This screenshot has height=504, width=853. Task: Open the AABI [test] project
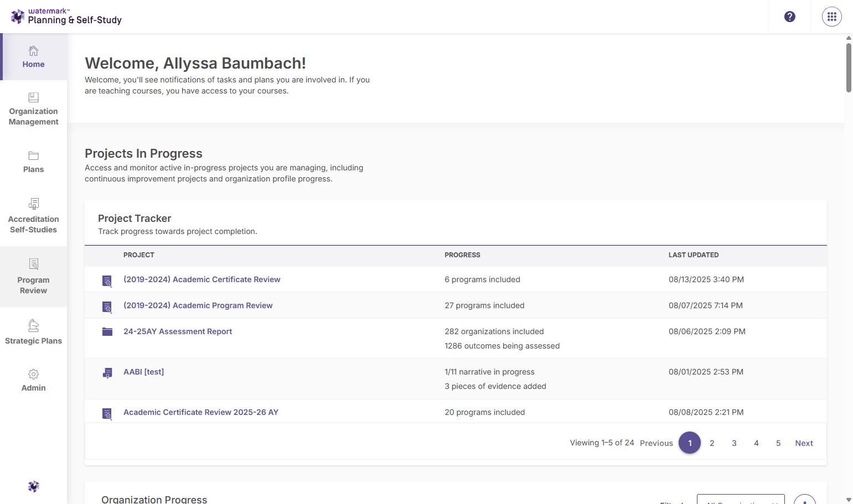point(143,372)
